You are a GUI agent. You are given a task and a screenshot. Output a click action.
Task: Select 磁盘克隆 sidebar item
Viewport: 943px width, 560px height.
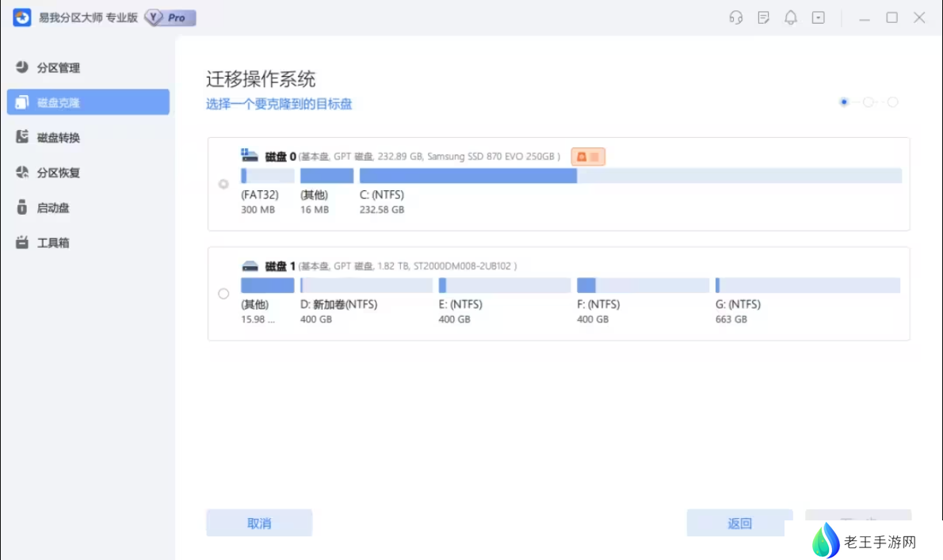click(88, 102)
